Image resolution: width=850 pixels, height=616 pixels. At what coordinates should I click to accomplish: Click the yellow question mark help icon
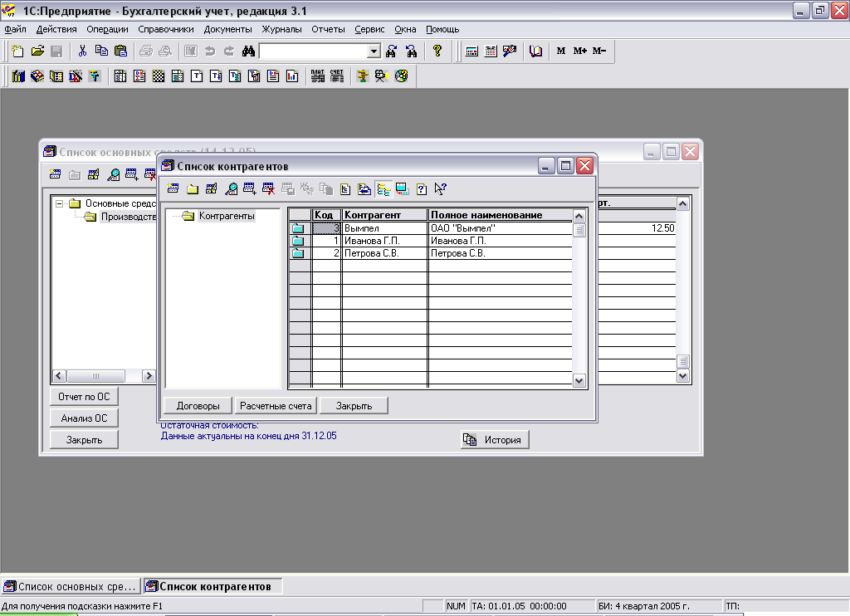[437, 51]
